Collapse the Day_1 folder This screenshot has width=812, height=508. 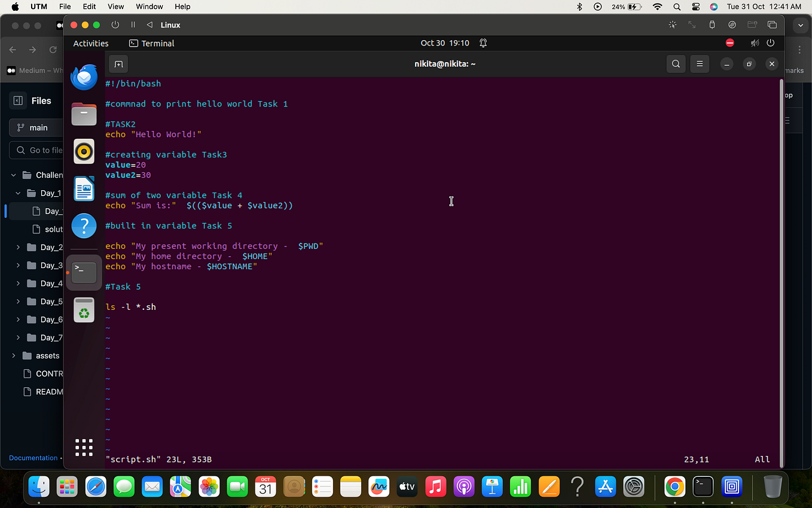17,193
